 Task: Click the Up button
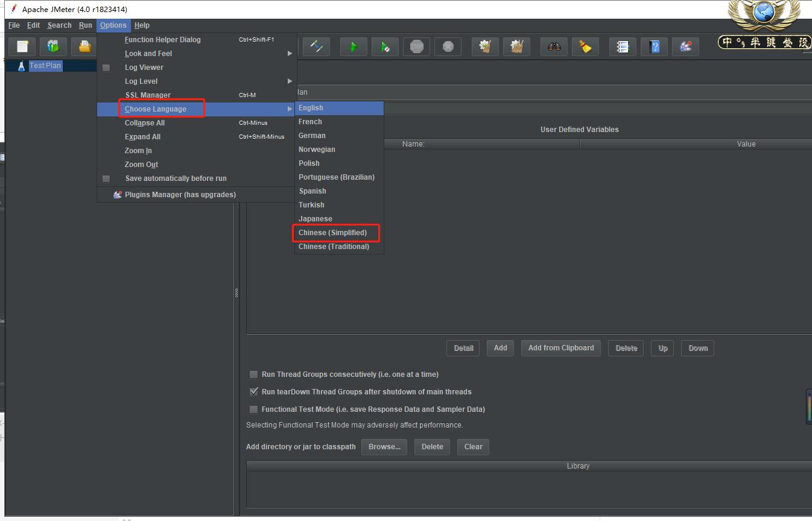coord(663,348)
